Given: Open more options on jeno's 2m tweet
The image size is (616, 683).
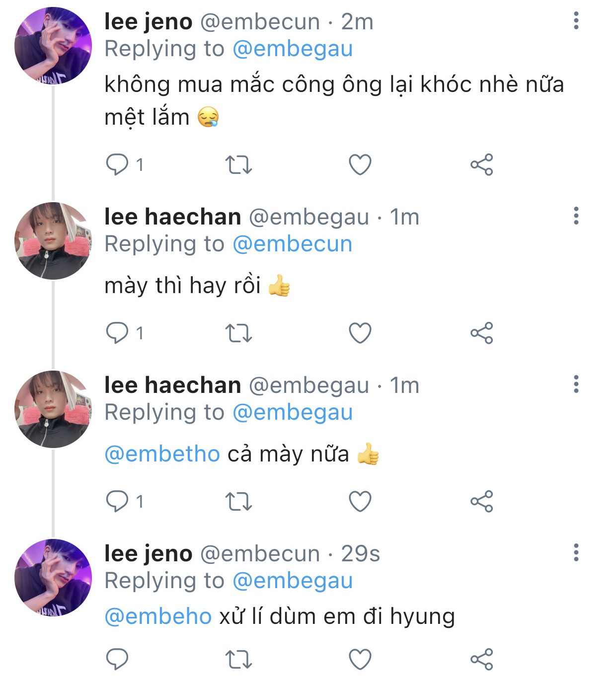Looking at the screenshot, I should pos(576,21).
